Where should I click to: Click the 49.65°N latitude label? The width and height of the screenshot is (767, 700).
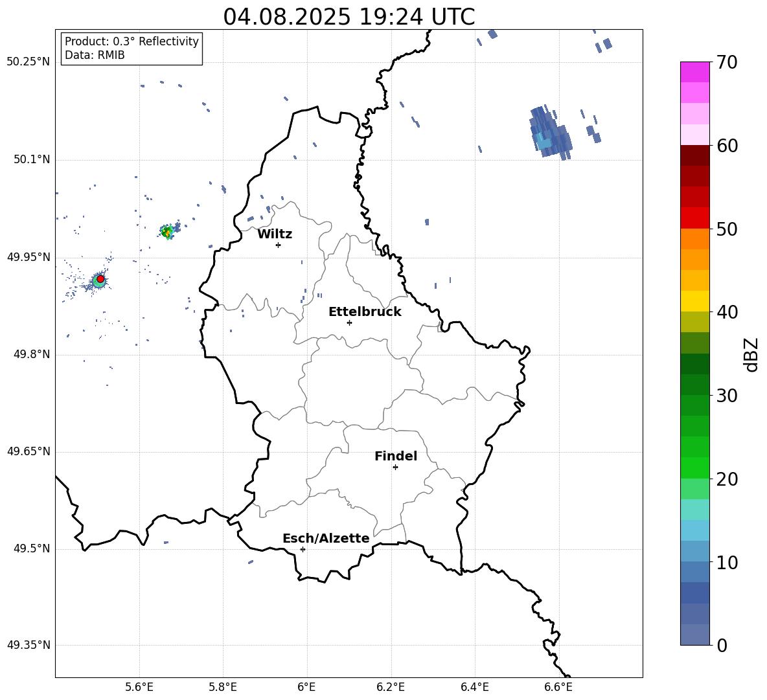point(29,451)
